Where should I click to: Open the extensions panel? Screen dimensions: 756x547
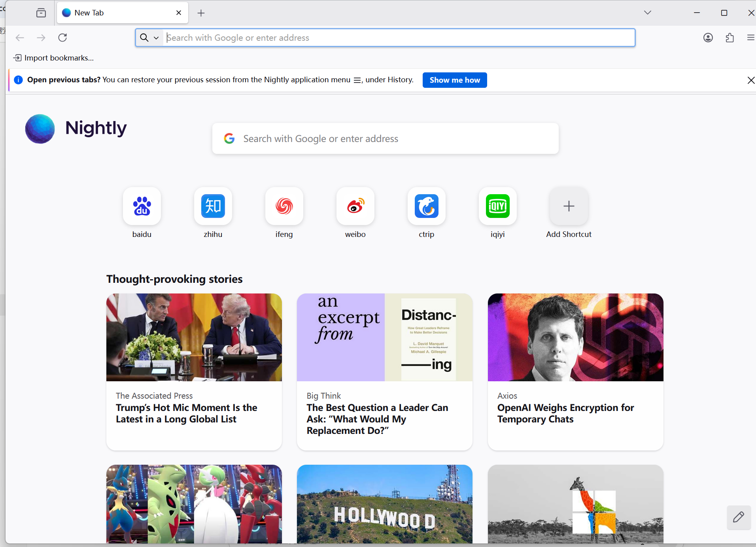click(x=730, y=38)
